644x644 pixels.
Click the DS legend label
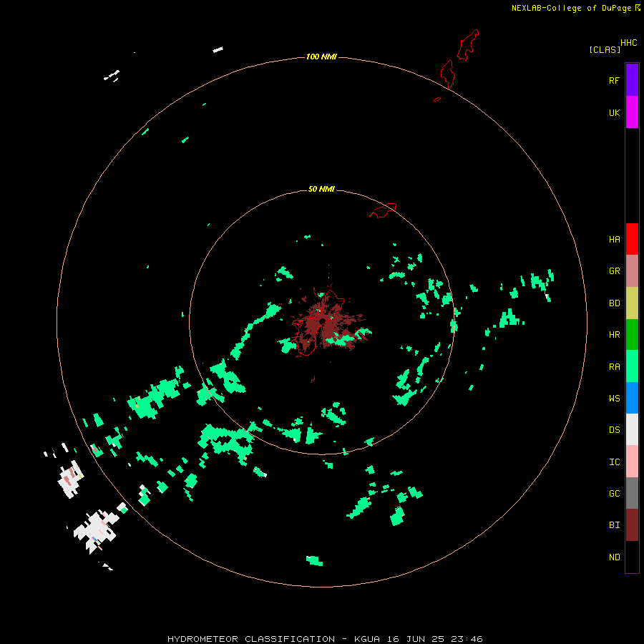tap(614, 430)
